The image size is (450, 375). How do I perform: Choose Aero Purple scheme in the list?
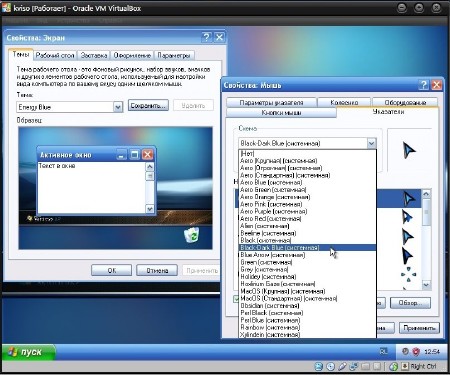coord(307,211)
